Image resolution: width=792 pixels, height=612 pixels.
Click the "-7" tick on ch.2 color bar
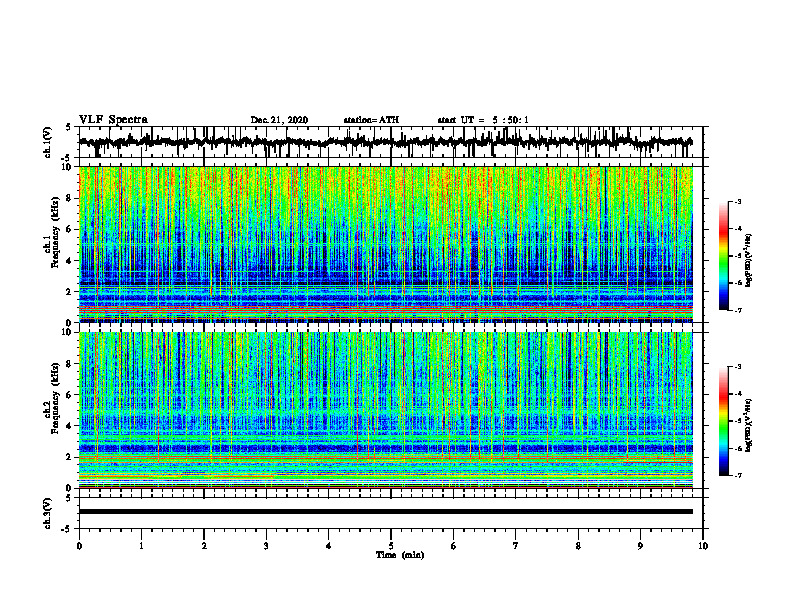737,476
